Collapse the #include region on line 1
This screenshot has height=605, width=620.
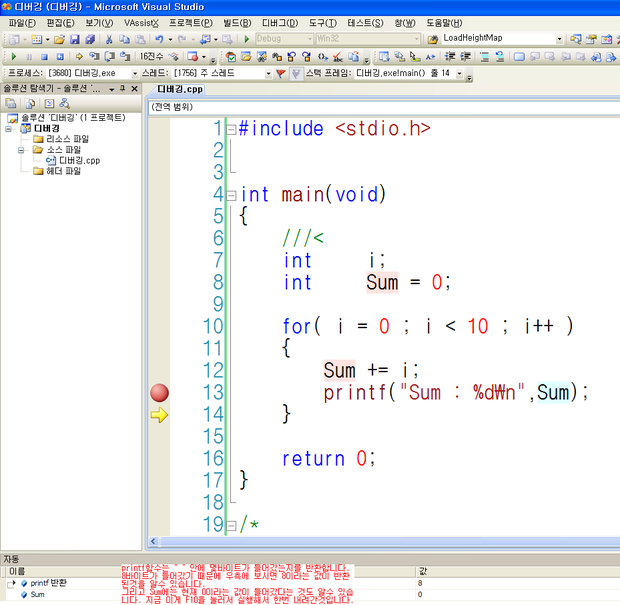231,129
